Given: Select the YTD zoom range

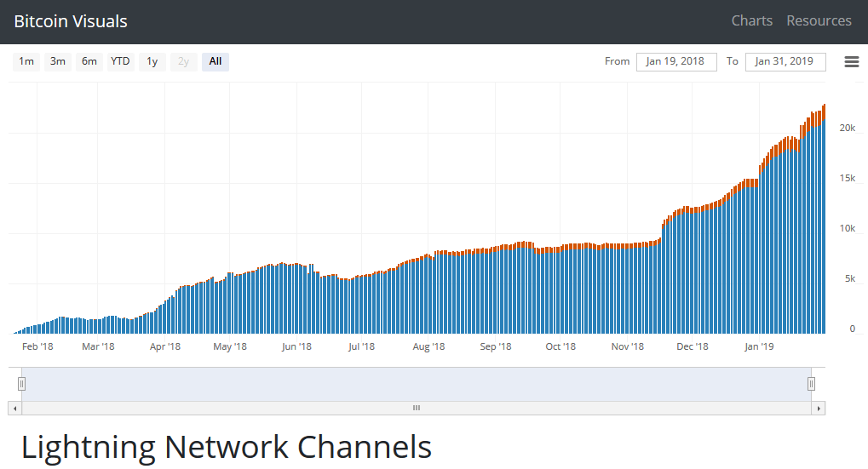Looking at the screenshot, I should pyautogui.click(x=121, y=61).
